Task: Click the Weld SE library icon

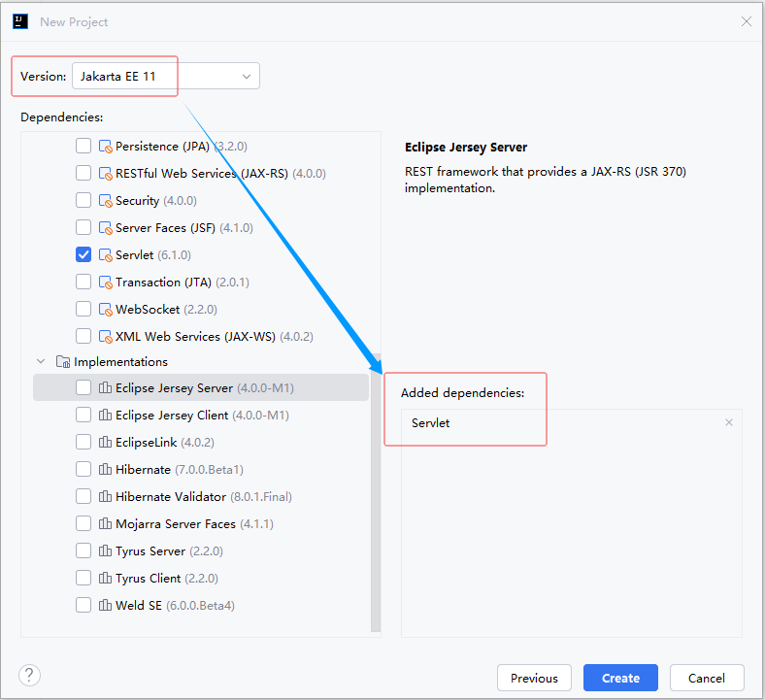Action: tap(105, 606)
